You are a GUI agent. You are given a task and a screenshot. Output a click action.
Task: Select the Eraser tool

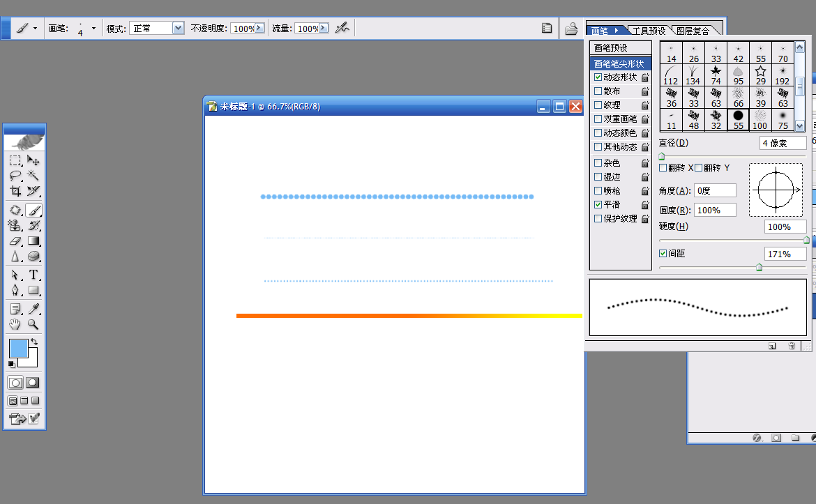tap(15, 240)
